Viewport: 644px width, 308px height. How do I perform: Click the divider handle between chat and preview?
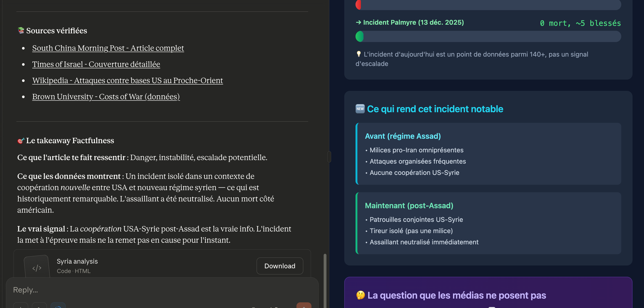click(329, 157)
